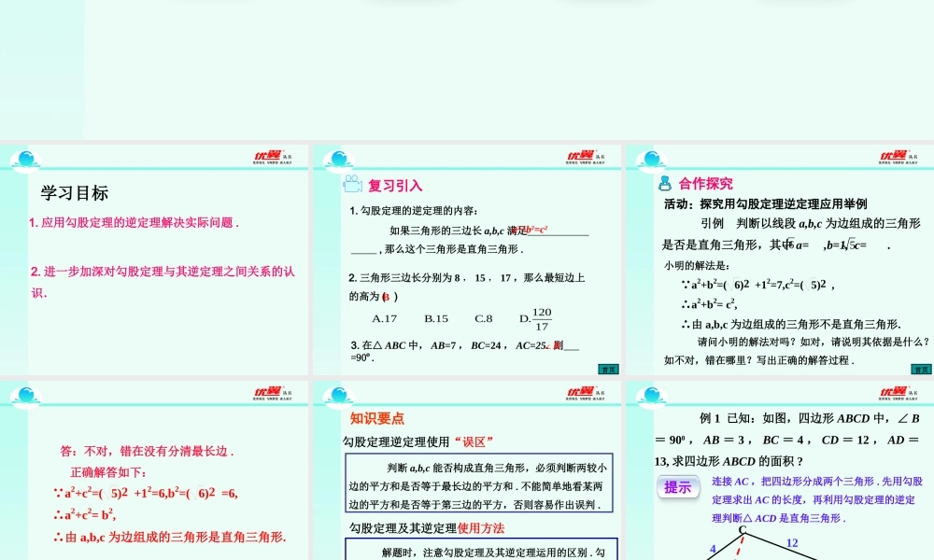Switch to the 知识要点 slide thumbnail
934x560 pixels.
coord(467,467)
